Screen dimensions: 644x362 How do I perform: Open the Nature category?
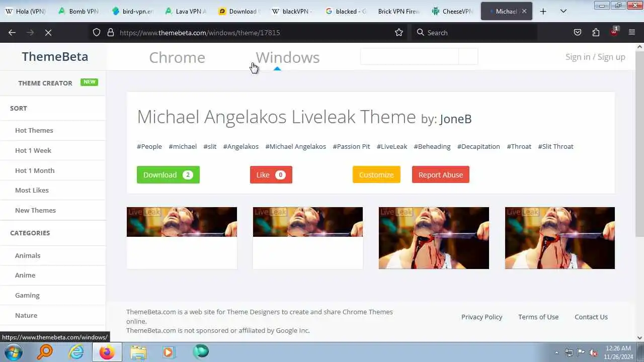pyautogui.click(x=26, y=315)
